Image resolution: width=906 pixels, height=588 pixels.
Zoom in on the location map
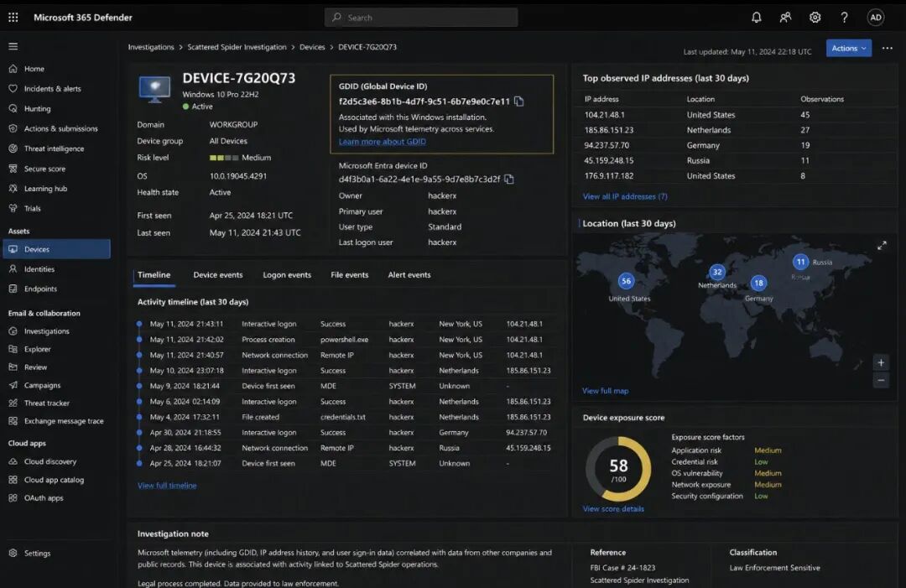[881, 362]
